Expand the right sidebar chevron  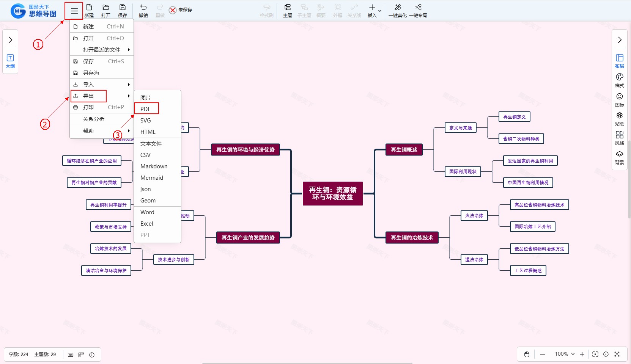click(619, 40)
